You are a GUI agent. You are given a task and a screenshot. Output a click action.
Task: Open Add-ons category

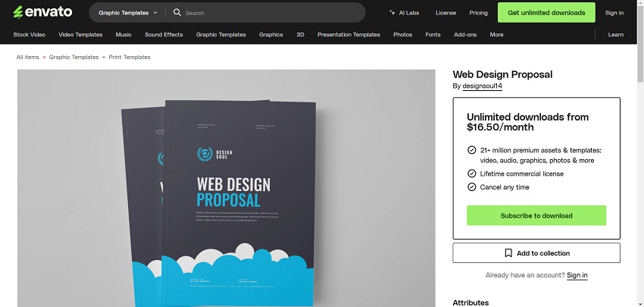click(x=465, y=35)
